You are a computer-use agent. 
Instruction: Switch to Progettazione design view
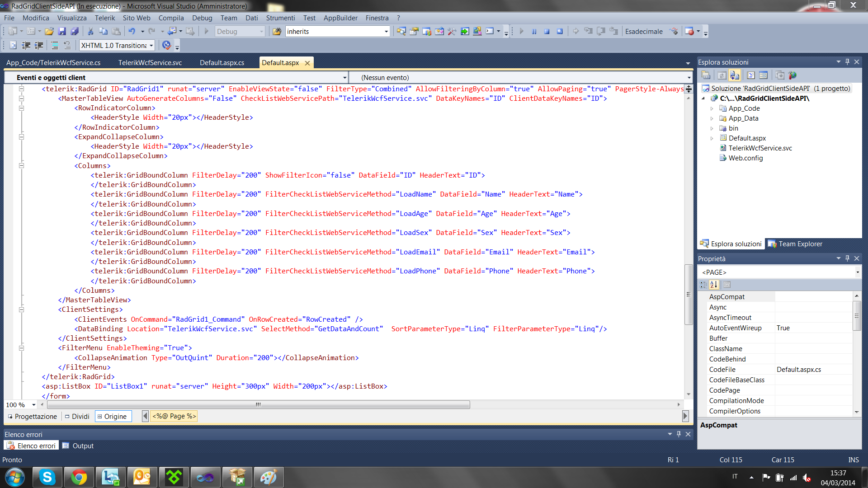32,416
